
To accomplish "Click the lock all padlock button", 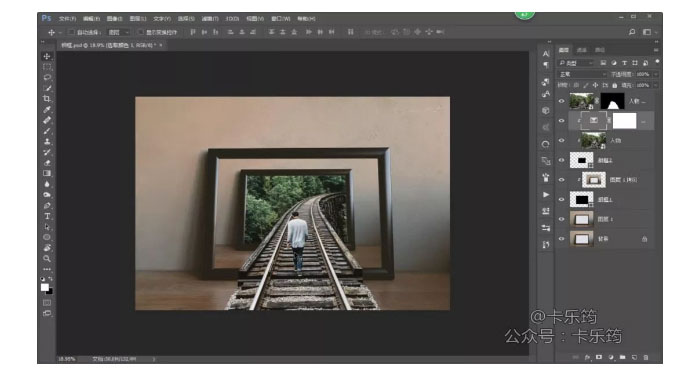I will (615, 85).
